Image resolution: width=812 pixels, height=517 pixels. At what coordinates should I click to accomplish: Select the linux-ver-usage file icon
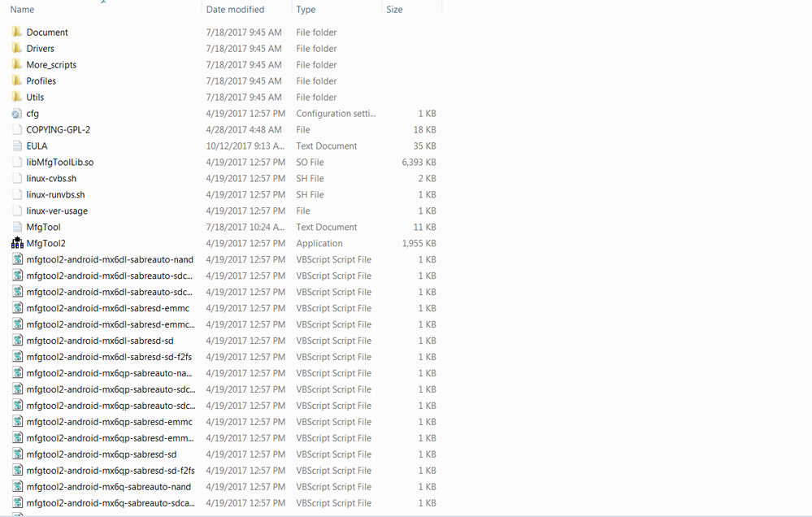coord(17,211)
